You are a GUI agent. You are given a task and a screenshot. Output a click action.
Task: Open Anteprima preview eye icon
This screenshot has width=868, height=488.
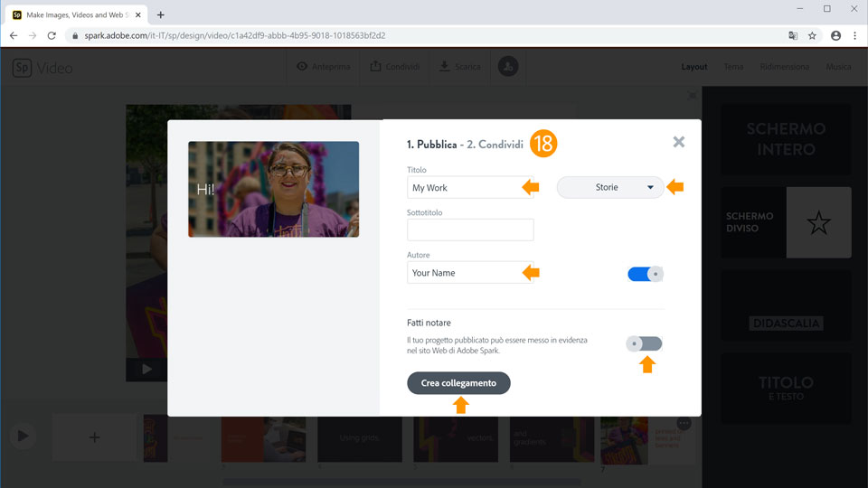click(302, 66)
